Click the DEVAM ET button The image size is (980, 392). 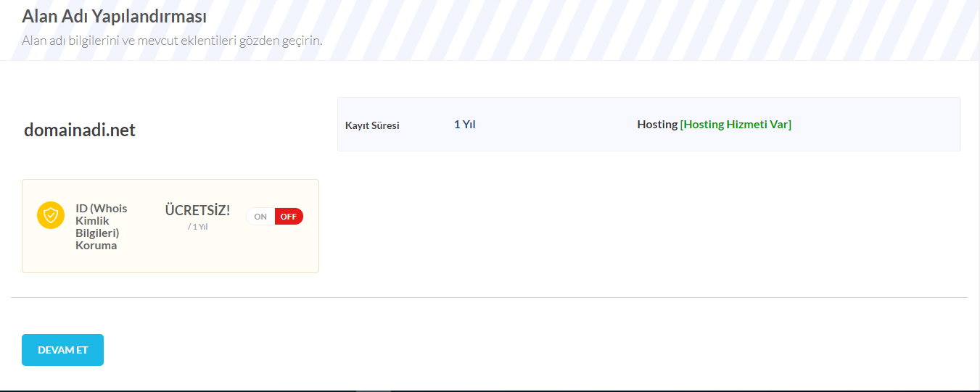62,350
